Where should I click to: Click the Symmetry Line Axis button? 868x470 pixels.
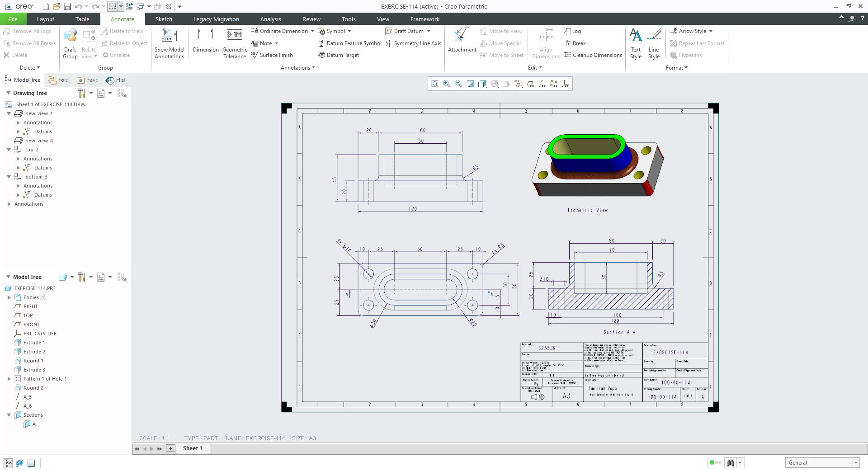click(413, 43)
